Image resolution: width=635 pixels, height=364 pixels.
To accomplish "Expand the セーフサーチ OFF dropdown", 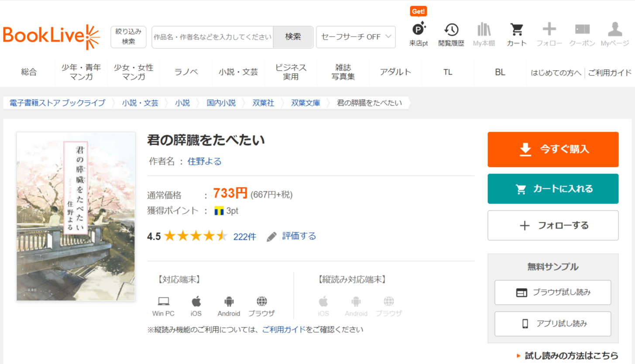I will pyautogui.click(x=356, y=37).
